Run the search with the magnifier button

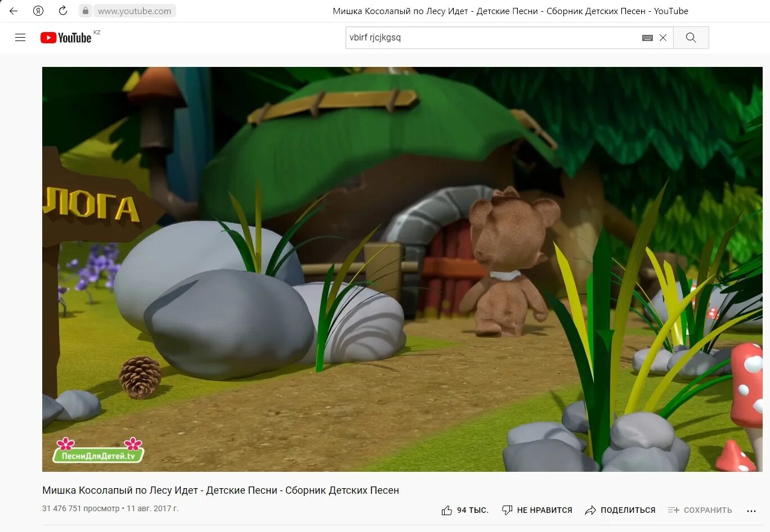click(691, 38)
